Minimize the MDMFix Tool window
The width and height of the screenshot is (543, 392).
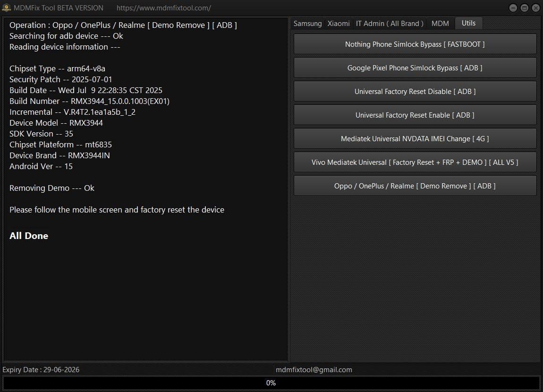513,8
